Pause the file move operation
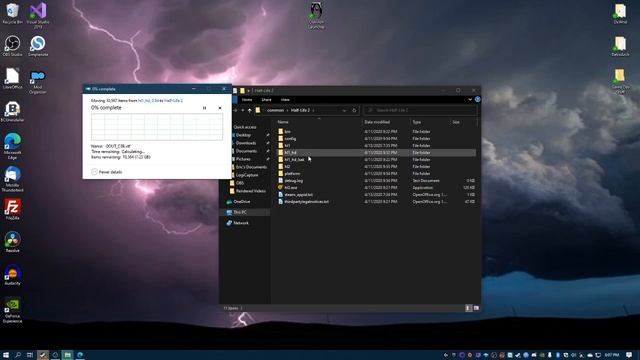This screenshot has height=360, width=640. pyautogui.click(x=204, y=108)
